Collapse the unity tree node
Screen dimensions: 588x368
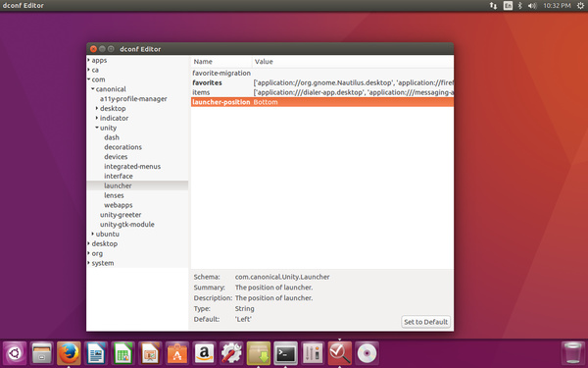pos(97,128)
